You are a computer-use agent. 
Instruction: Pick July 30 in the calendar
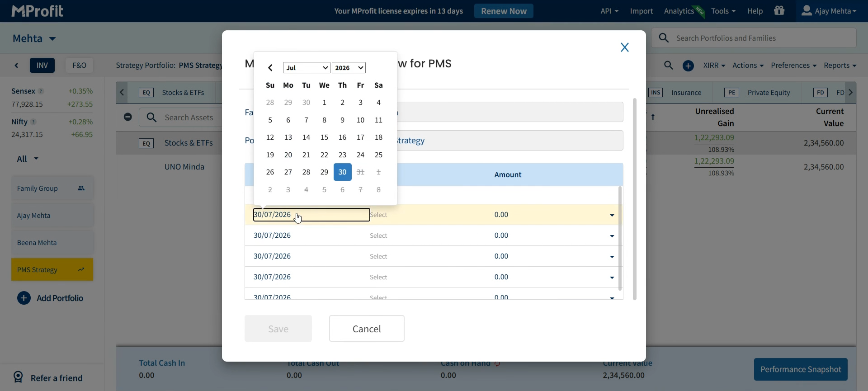(343, 172)
